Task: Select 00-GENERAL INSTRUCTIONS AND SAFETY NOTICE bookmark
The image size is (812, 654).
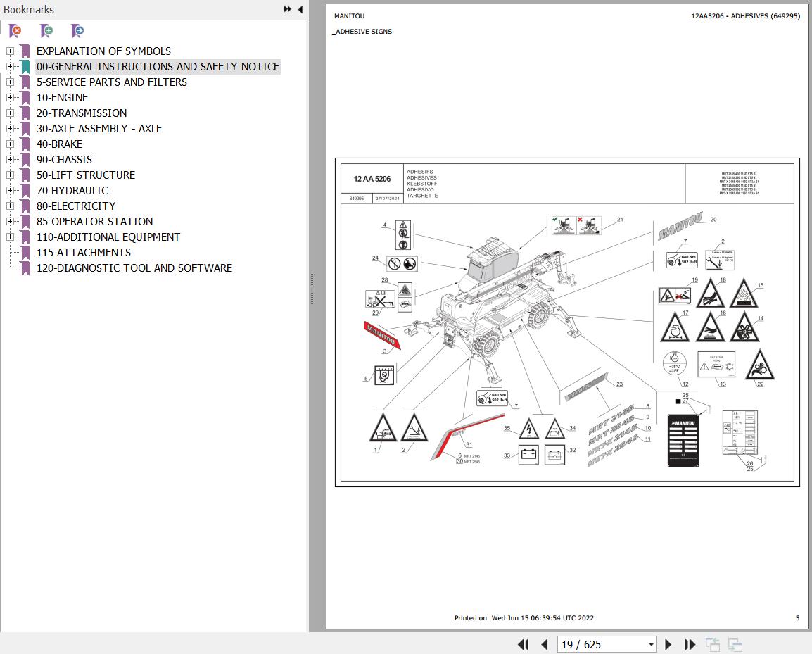Action: pos(158,67)
